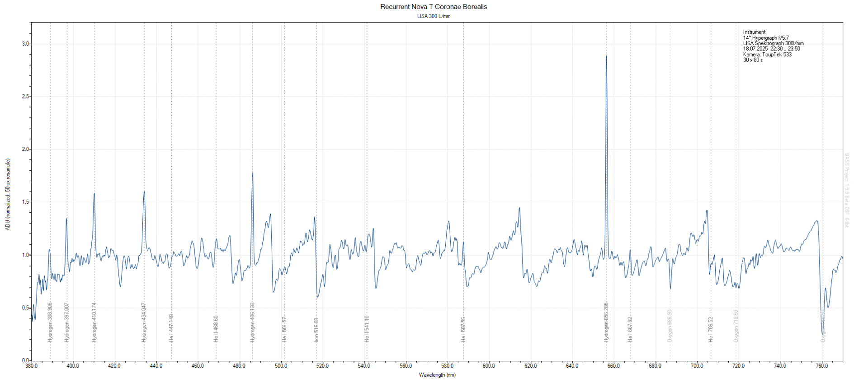Click the x-axis tick label "380.0"
Viewport: 868px width, 383px height.
pyautogui.click(x=31, y=366)
